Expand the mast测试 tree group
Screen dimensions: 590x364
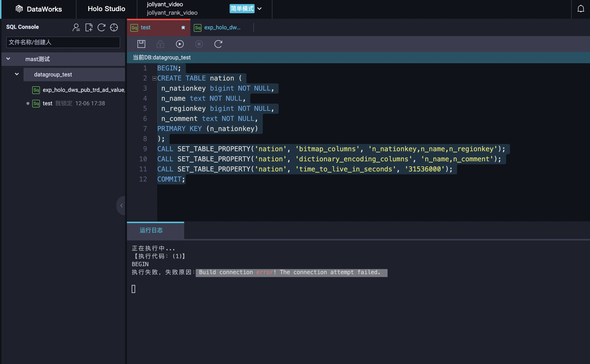[8, 59]
